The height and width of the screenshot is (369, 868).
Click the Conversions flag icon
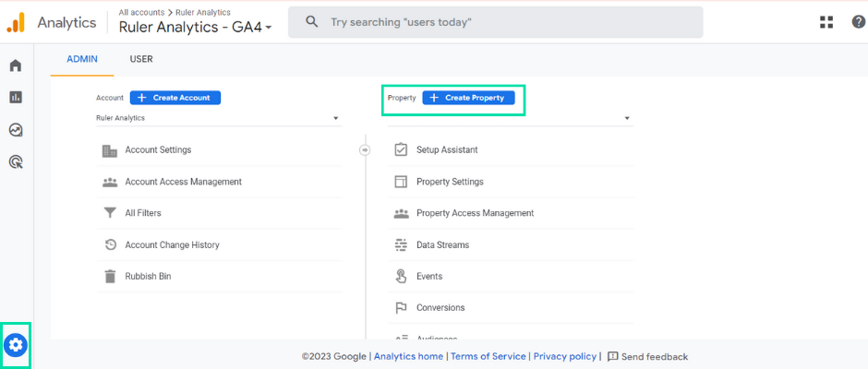click(x=401, y=307)
